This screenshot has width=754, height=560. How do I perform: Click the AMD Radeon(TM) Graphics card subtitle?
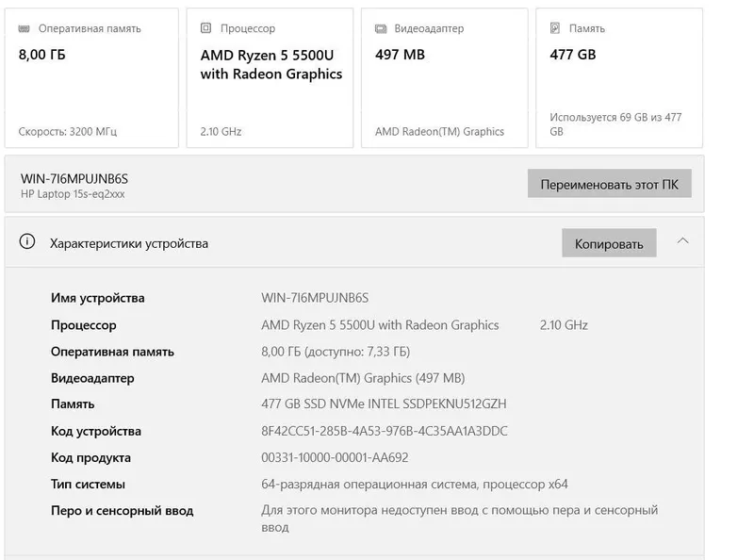(x=439, y=131)
